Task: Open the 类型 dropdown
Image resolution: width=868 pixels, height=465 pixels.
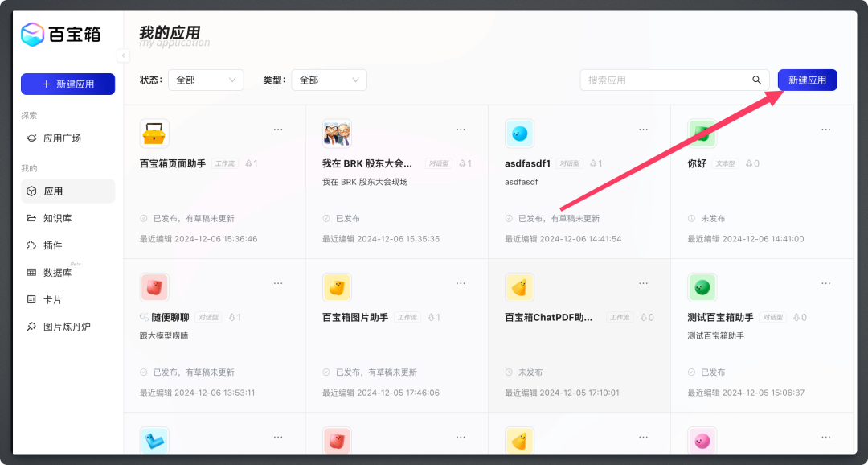Action: click(329, 80)
